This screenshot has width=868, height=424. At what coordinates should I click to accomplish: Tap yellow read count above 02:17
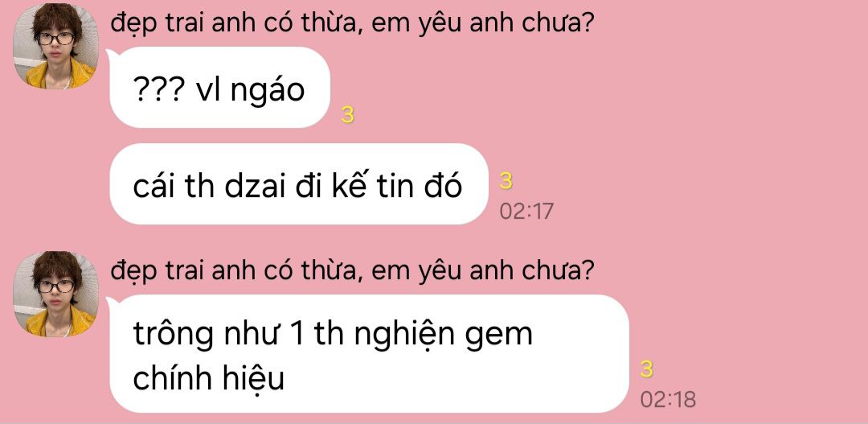click(x=506, y=181)
